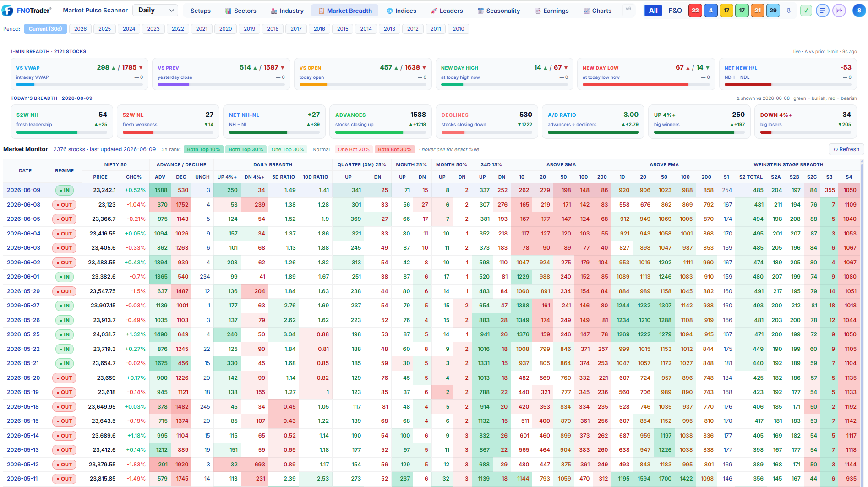Click the A/D RATIO card
868x487 pixels.
click(x=593, y=121)
